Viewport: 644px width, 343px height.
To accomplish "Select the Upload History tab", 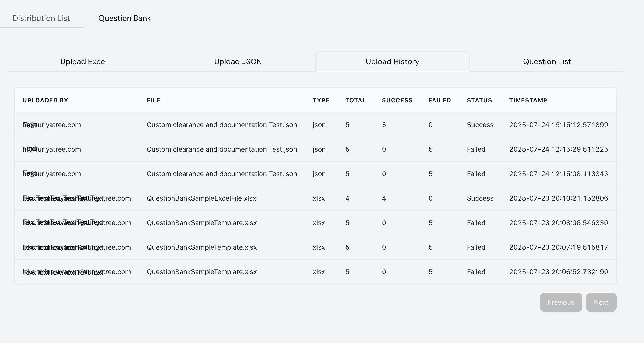I will click(x=392, y=61).
